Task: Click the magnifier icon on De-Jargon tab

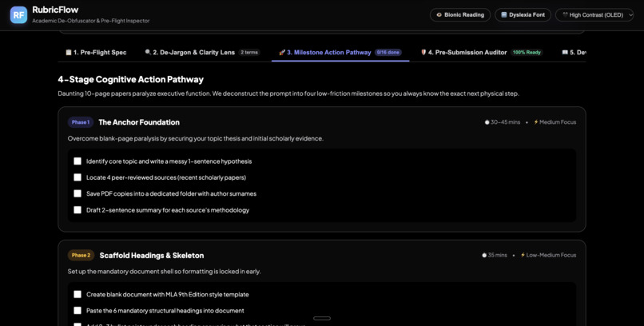Action: pyautogui.click(x=148, y=53)
